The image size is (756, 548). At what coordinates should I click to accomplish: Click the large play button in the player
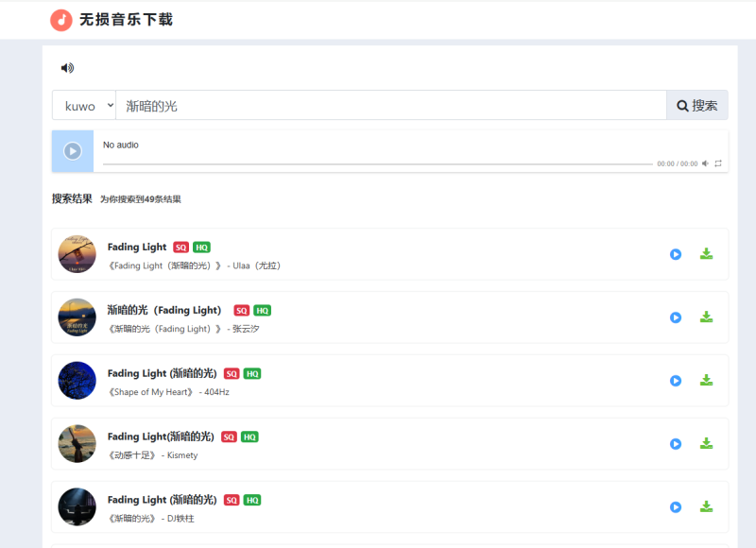(72, 151)
